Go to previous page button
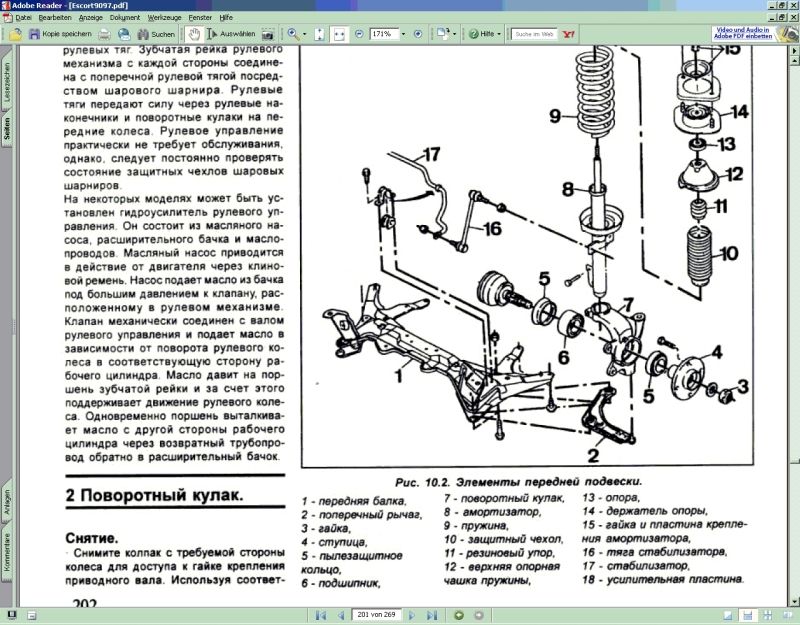The height and width of the screenshot is (625, 800). 341,615
